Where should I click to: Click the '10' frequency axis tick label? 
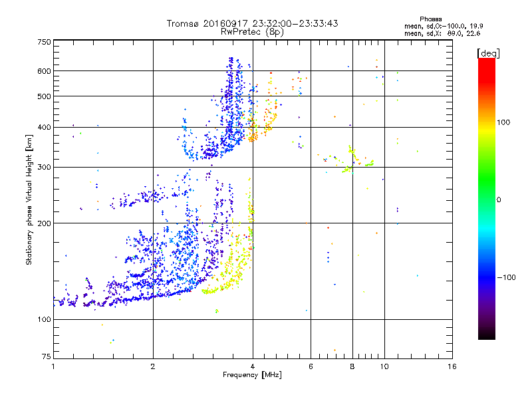(x=384, y=366)
